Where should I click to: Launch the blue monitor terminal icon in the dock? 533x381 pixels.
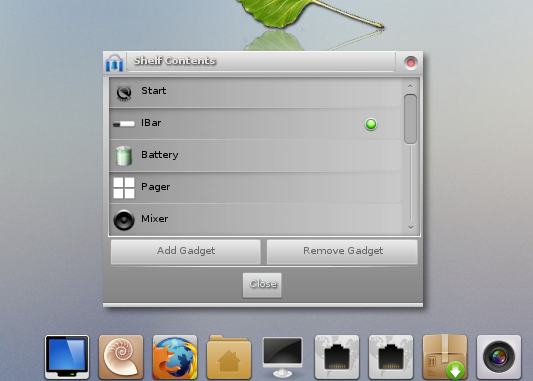tap(67, 357)
